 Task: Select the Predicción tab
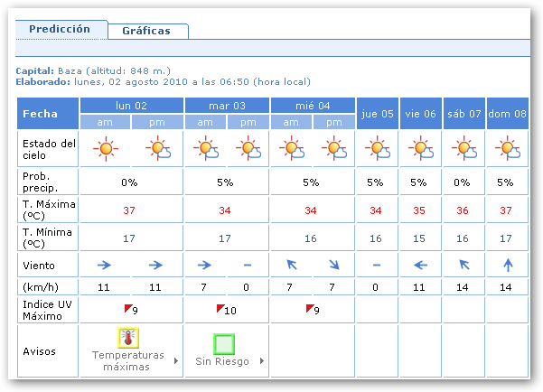click(60, 29)
